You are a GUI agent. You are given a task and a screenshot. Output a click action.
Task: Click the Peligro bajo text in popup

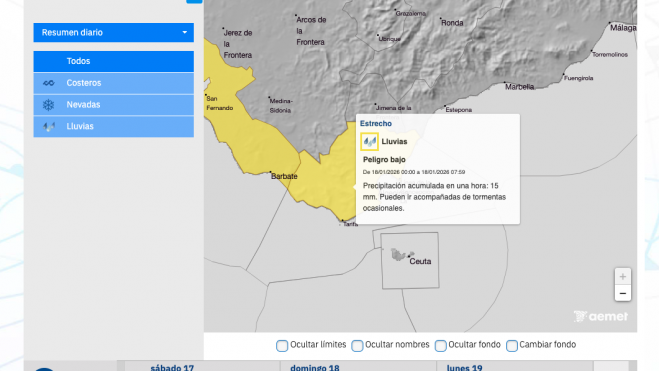pos(384,160)
